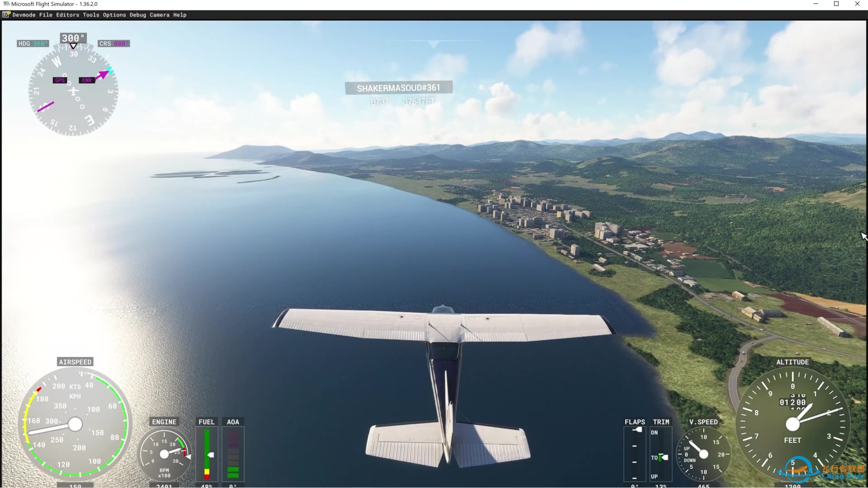Click the angle of attack indicator bar

(233, 454)
